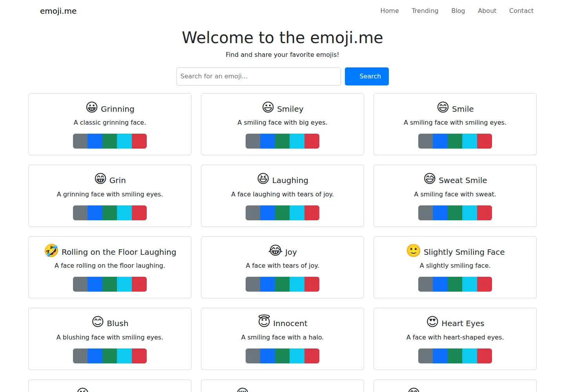Click Rolling on the Floor Laughing emoji
This screenshot has width=565, height=392.
pyautogui.click(x=51, y=250)
